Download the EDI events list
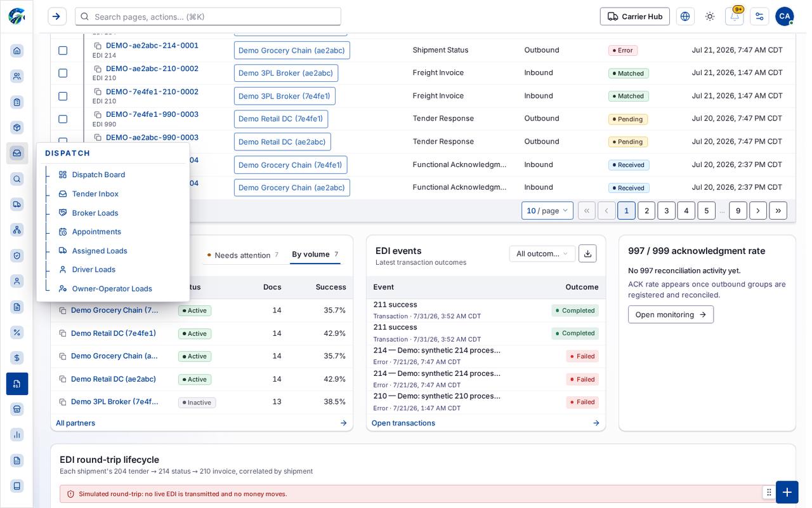This screenshot has height=508, width=812. [587, 253]
